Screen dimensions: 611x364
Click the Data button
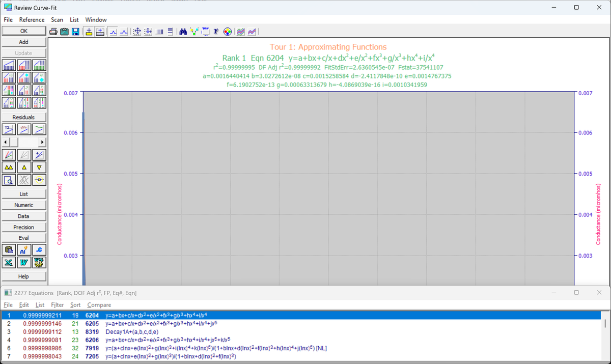click(24, 216)
